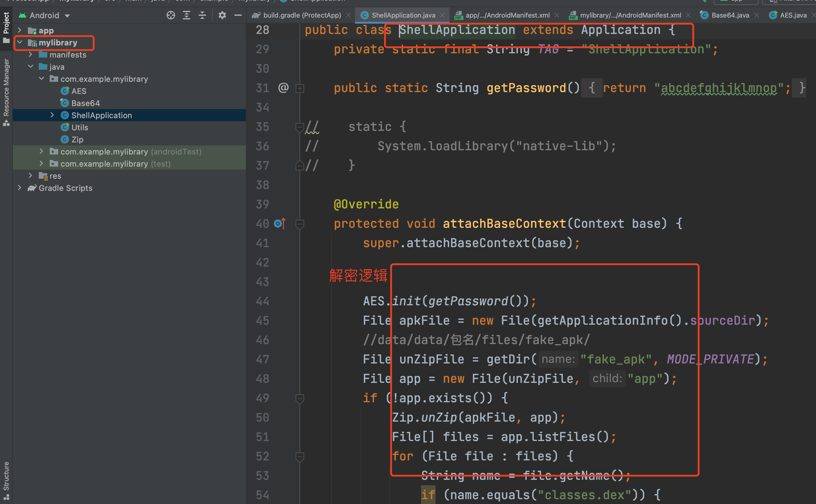The width and height of the screenshot is (816, 504).
Task: Close app/.../AndroidManifest.xml tab
Action: tap(557, 15)
